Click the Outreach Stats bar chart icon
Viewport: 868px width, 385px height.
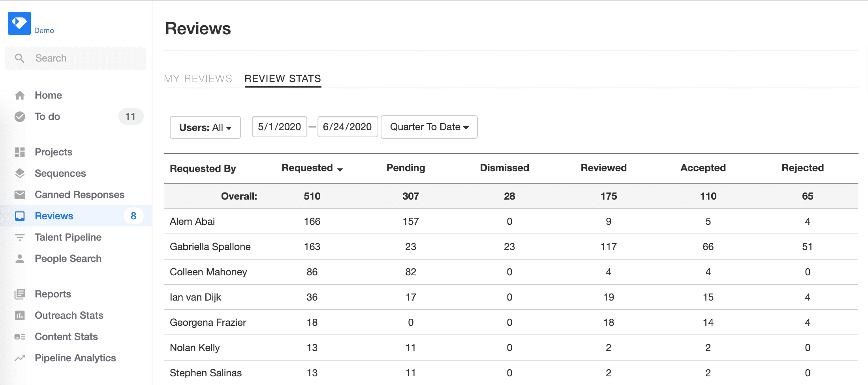20,316
